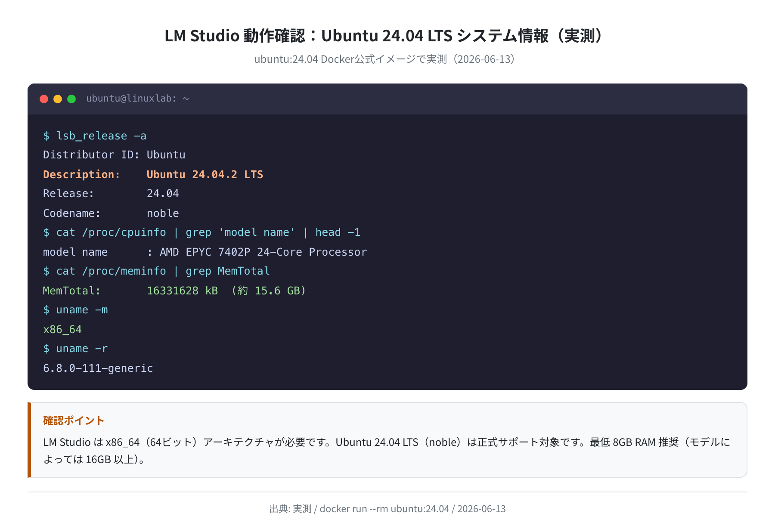Click the 'Release:' label in terminal
This screenshot has height=532, width=775.
point(68,193)
